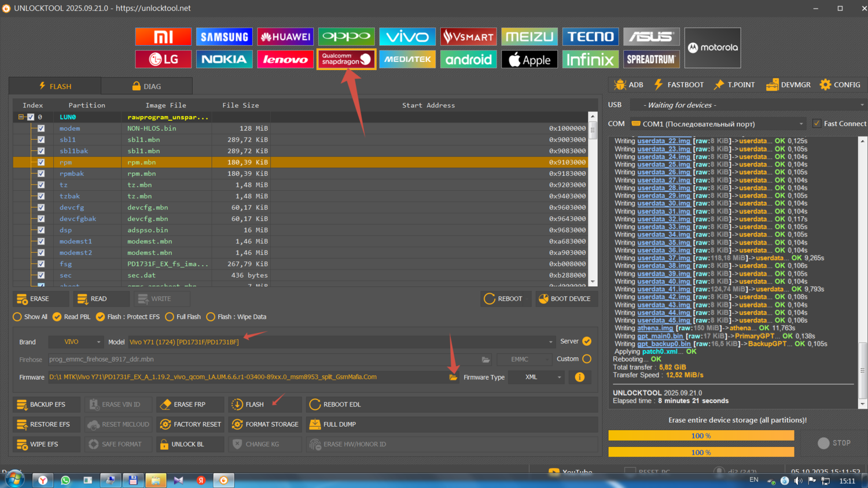The image size is (868, 488).
Task: Open the Motorola brand section
Action: [712, 48]
